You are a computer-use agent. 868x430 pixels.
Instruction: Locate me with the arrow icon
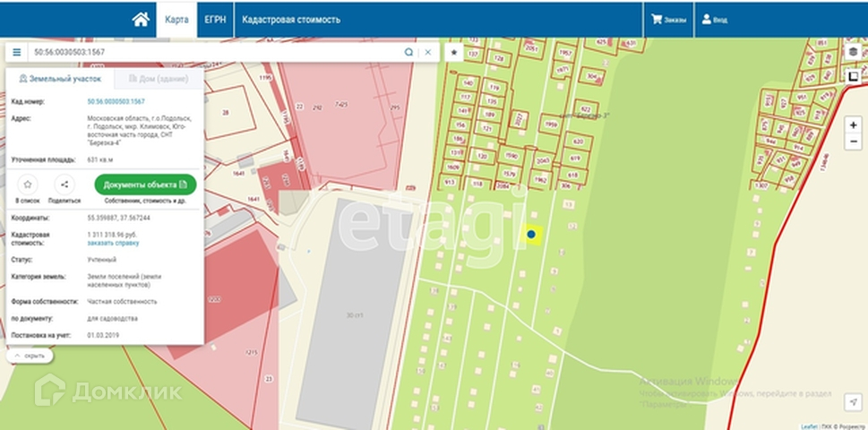853,401
